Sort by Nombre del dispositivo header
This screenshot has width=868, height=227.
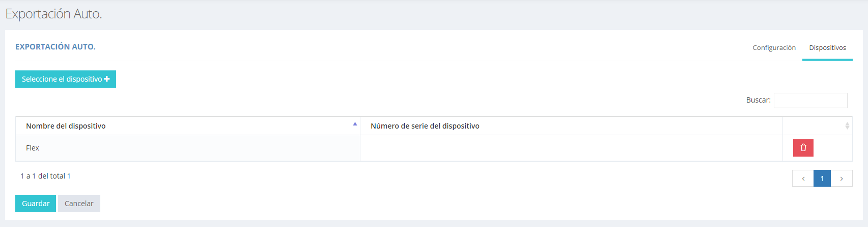click(x=66, y=126)
